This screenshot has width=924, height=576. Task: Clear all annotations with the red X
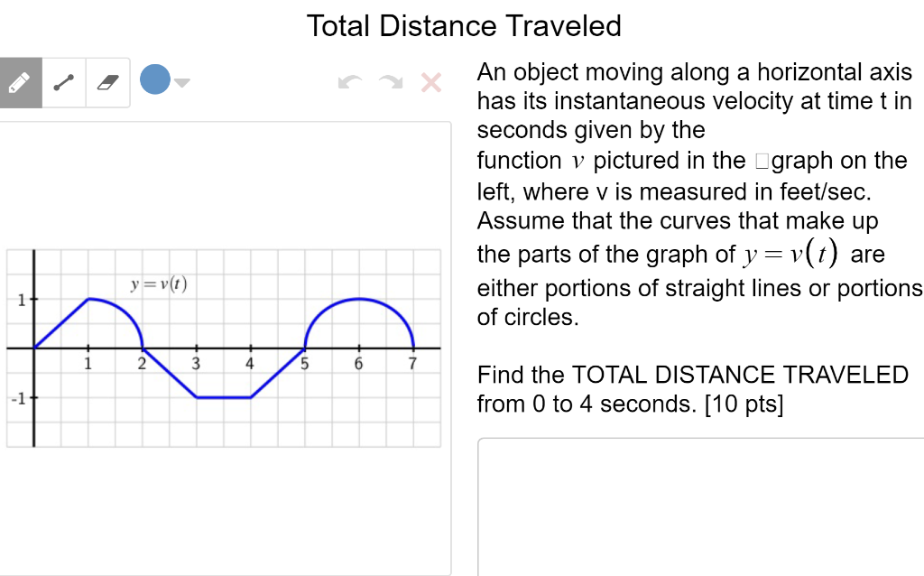431,83
